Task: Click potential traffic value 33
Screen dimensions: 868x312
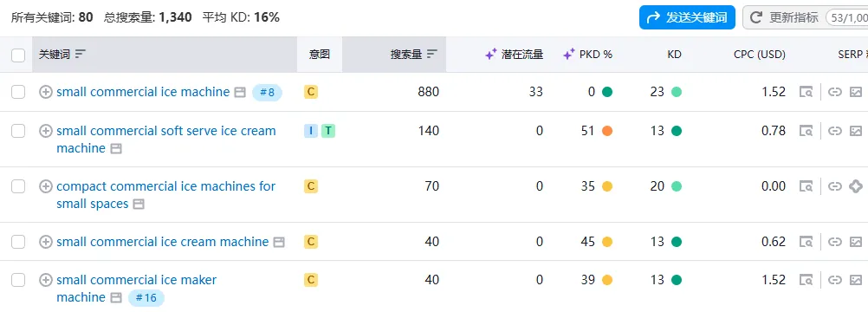Action: 536,92
